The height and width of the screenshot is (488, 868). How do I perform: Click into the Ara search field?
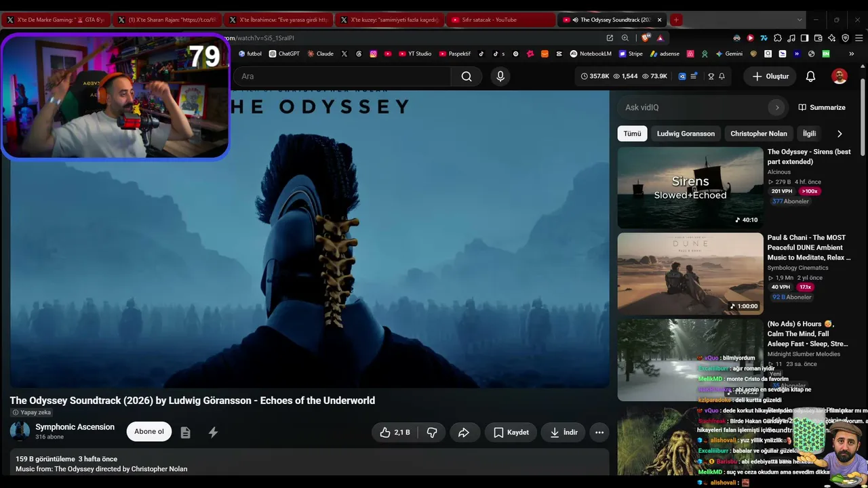coord(342,77)
